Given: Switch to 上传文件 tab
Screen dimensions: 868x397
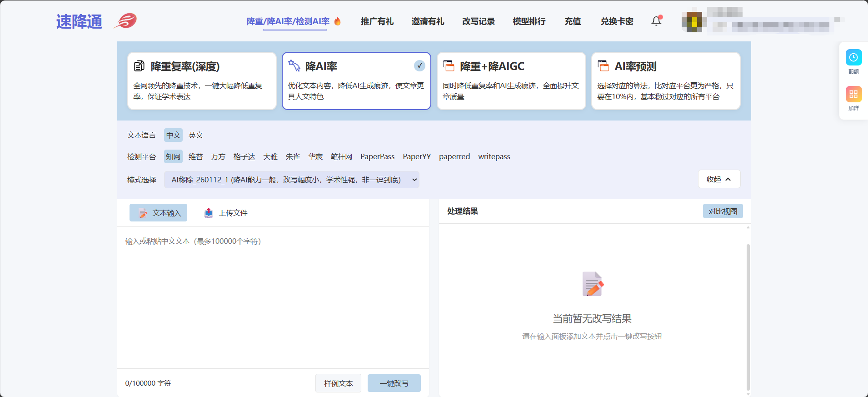Looking at the screenshot, I should point(226,213).
